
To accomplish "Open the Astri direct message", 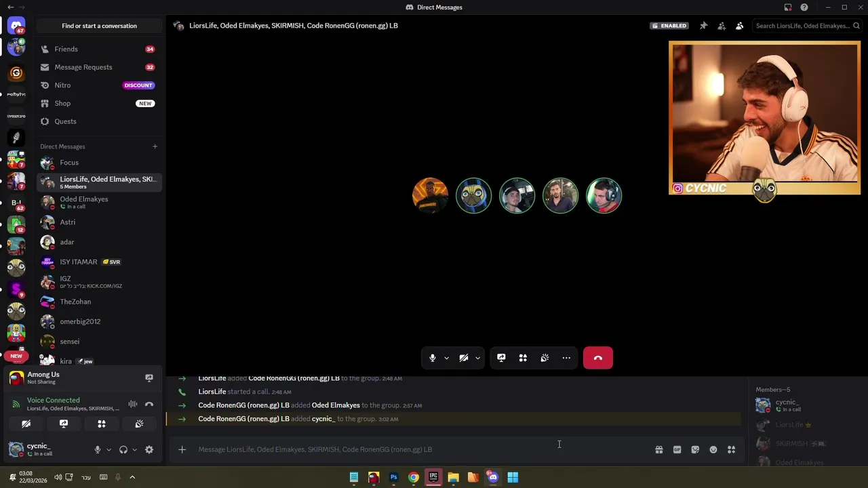I will point(99,222).
